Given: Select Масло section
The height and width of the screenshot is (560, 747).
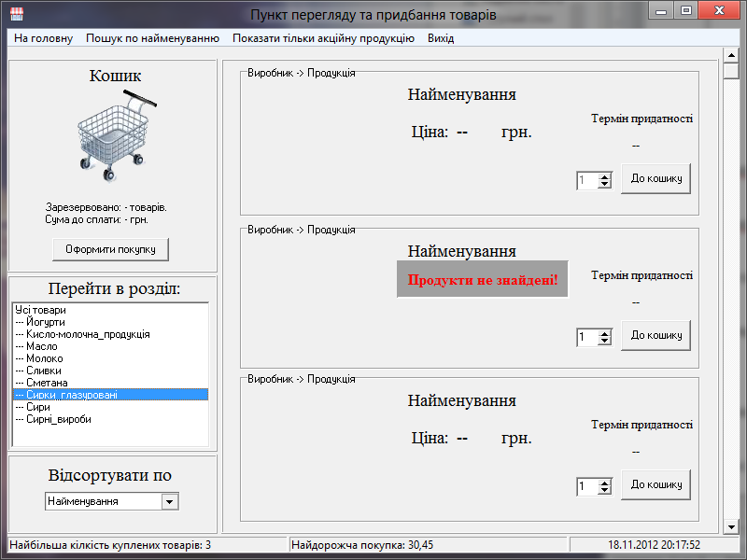Looking at the screenshot, I should pos(110,346).
